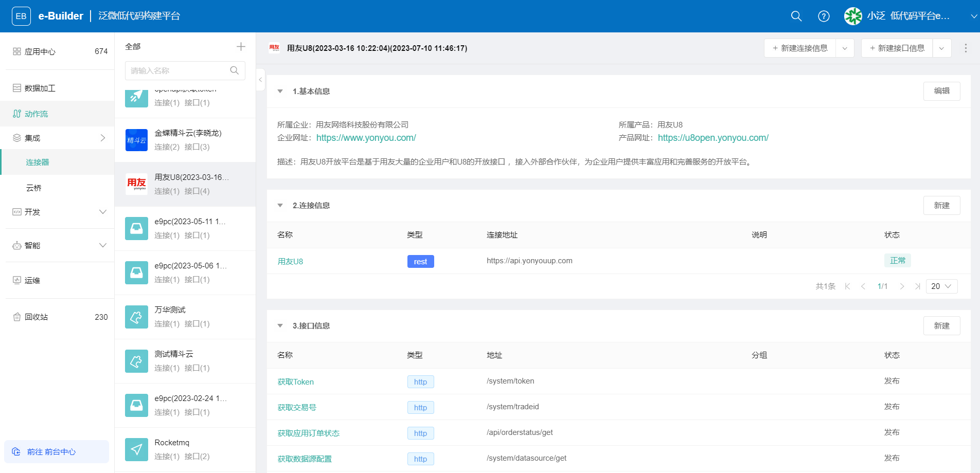Click the 前往 前台中心 button
Viewport: 980px width, 473px height.
point(57,452)
